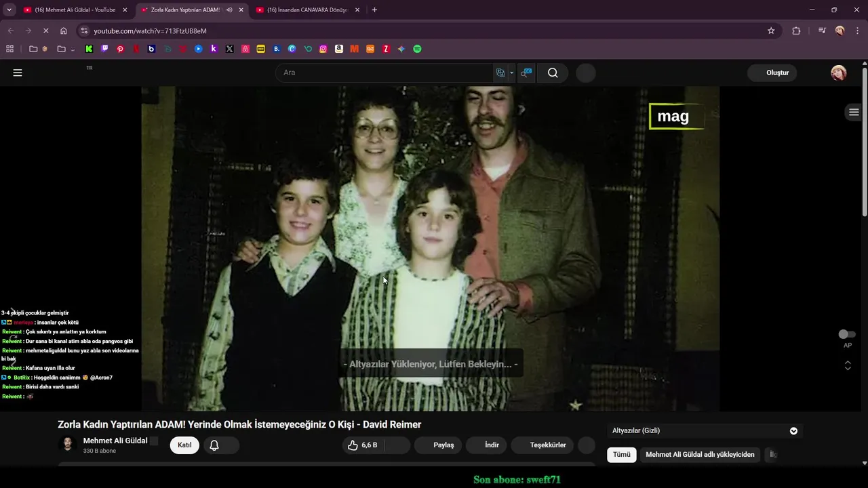Click the magnifier search button
This screenshot has height=488, width=868.
[553, 73]
